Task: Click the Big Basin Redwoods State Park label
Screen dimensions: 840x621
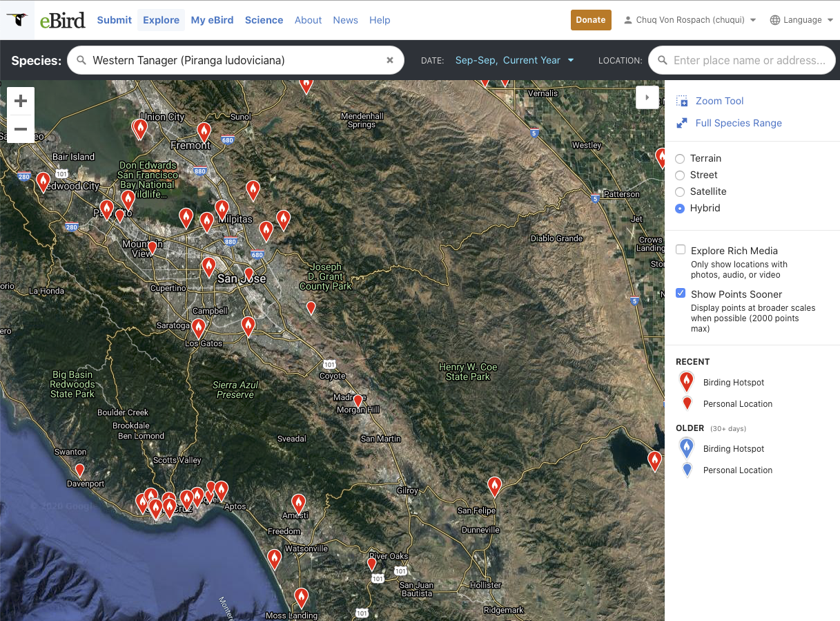Action: click(x=72, y=384)
